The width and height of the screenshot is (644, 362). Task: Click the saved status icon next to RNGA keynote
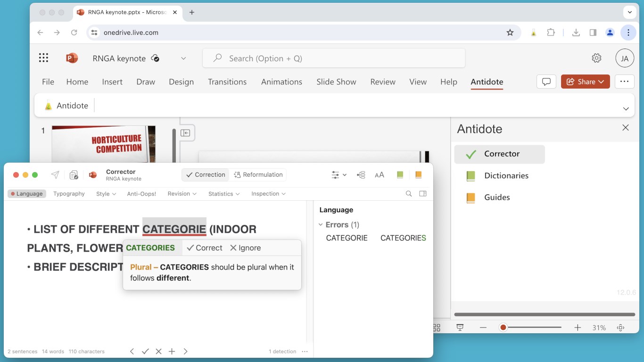[155, 58]
